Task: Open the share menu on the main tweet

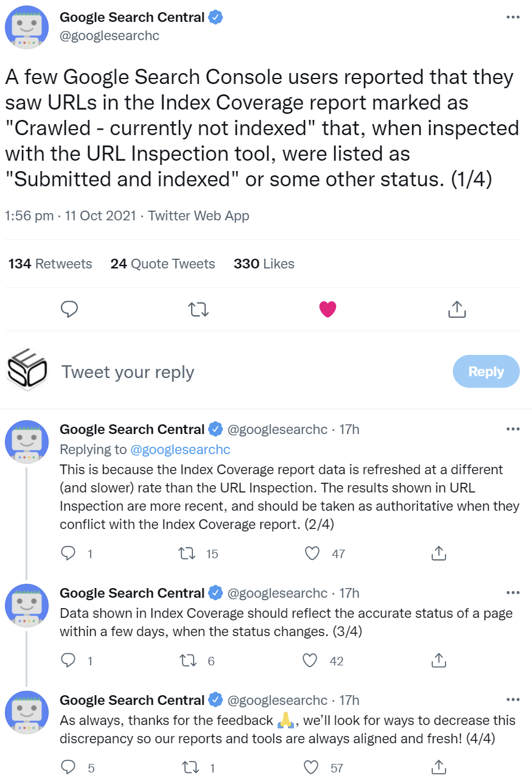Action: click(457, 309)
